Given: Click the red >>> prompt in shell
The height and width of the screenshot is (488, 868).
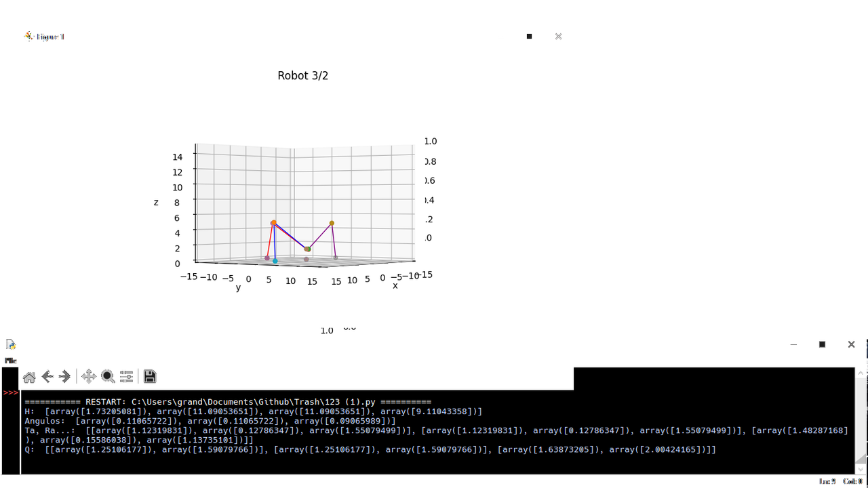Looking at the screenshot, I should click(11, 392).
